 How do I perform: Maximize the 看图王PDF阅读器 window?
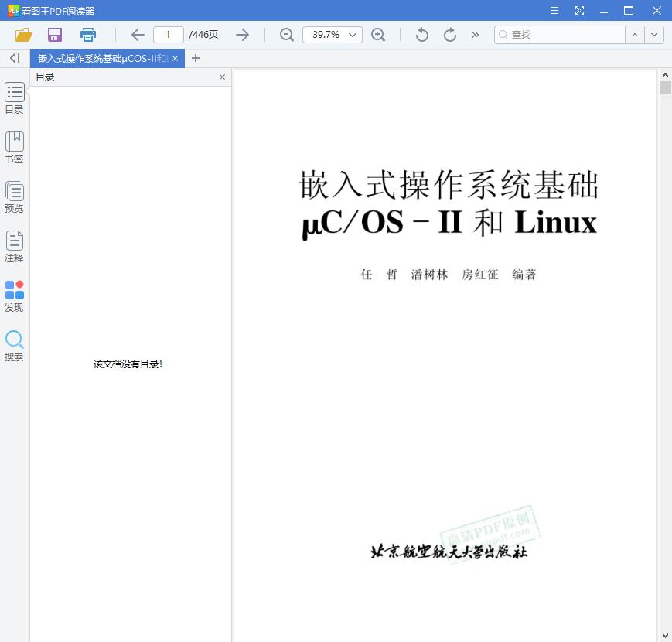pos(629,11)
